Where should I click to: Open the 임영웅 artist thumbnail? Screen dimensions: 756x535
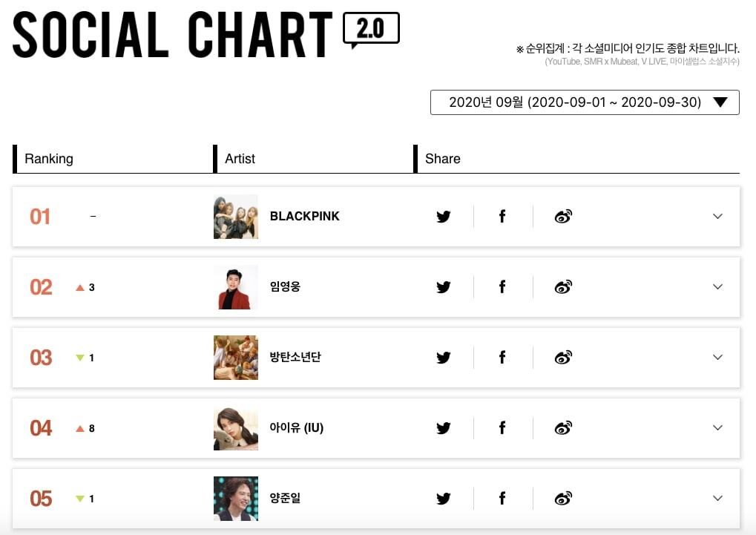point(236,287)
